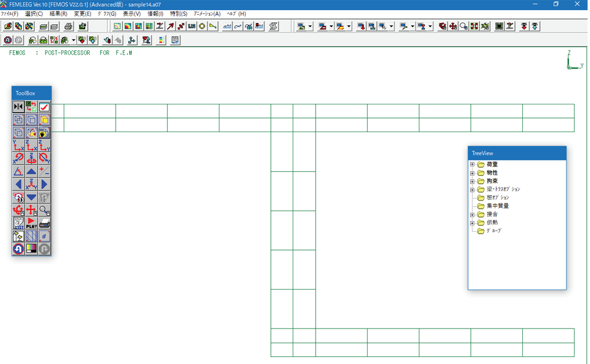Click the ToolBox panel title bar
Image resolution: width=590 pixels, height=364 pixels.
tap(32, 93)
